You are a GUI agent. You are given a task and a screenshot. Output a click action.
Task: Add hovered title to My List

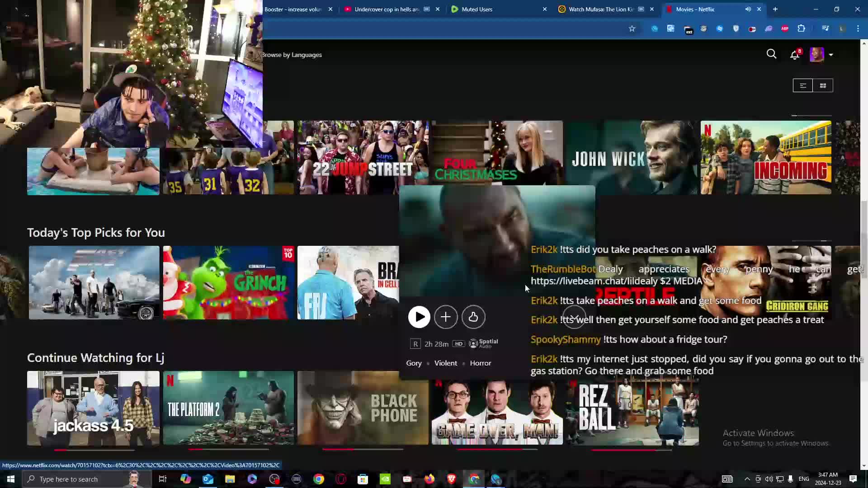(446, 317)
